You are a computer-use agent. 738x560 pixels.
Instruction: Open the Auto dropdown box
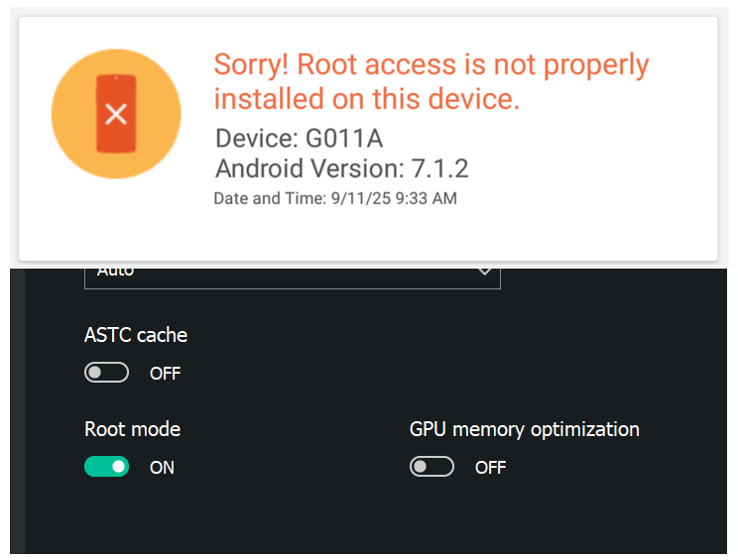coord(293,278)
